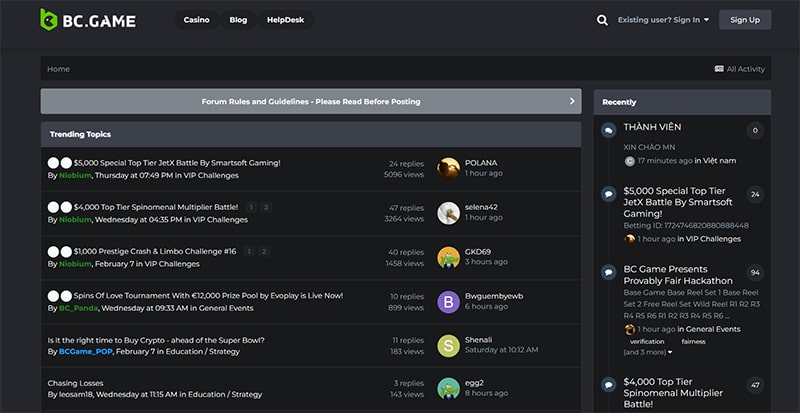
Task: Open the THÀNH VIÊN recent topic
Action: click(652, 127)
